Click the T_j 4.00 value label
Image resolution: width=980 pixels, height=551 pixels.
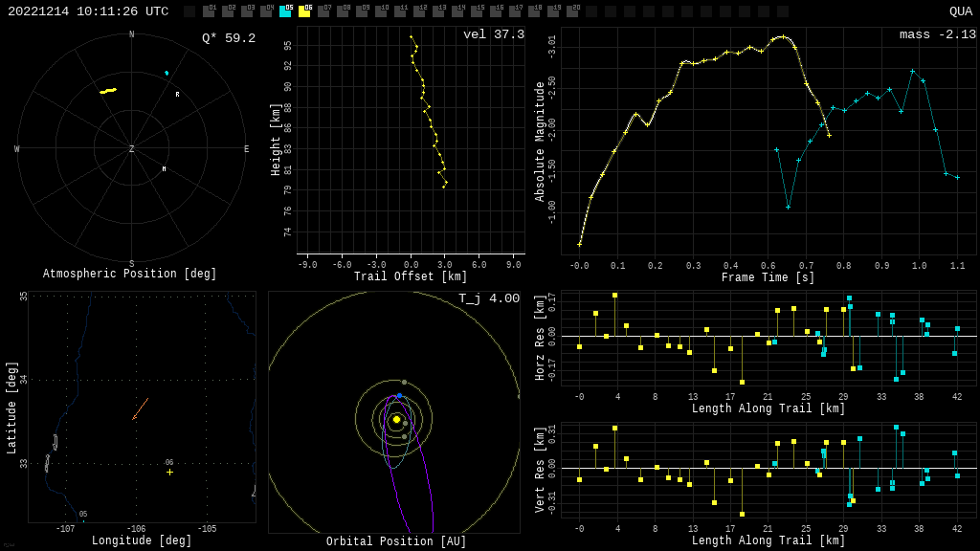tap(488, 298)
